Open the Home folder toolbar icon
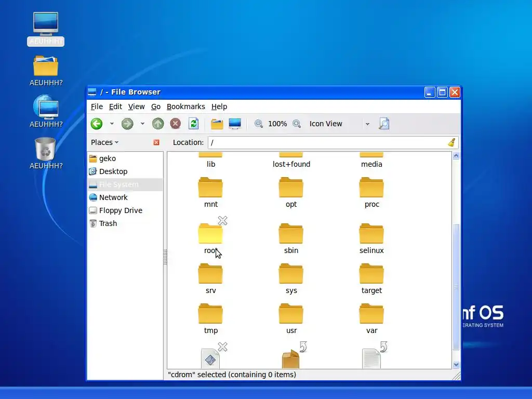 tap(217, 124)
